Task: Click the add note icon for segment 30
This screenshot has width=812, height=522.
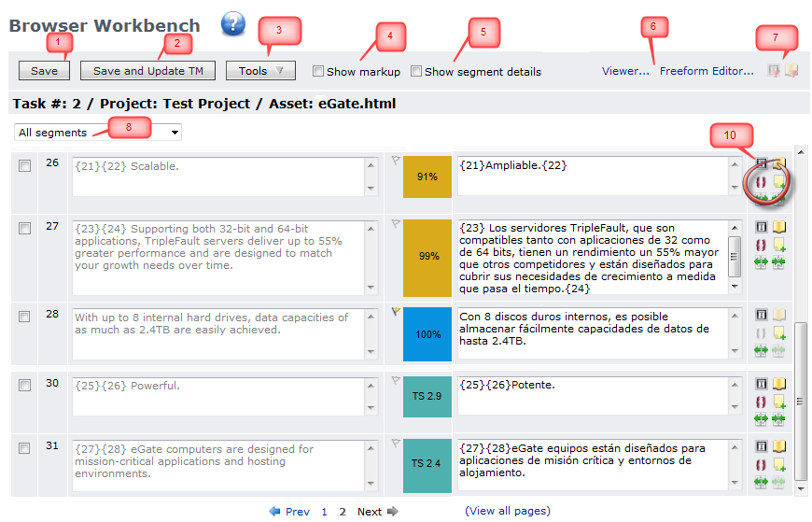Action: coord(778,402)
